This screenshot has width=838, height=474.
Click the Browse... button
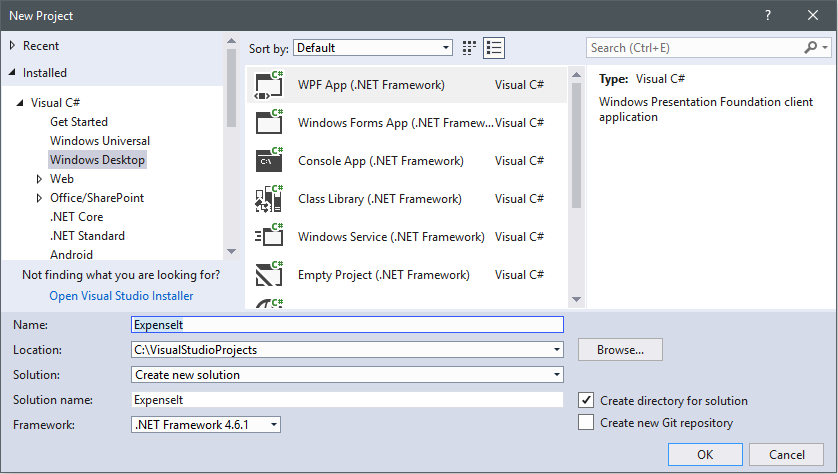(x=620, y=349)
